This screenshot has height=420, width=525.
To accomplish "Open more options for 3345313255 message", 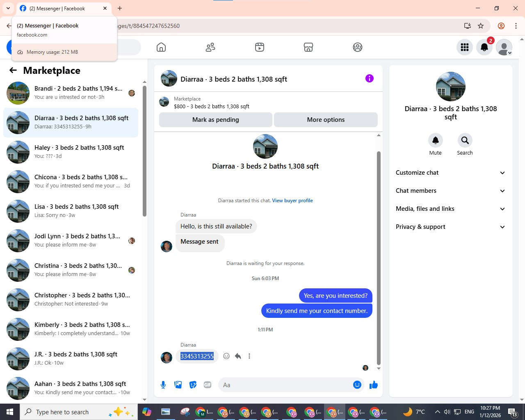I will tap(249, 356).
